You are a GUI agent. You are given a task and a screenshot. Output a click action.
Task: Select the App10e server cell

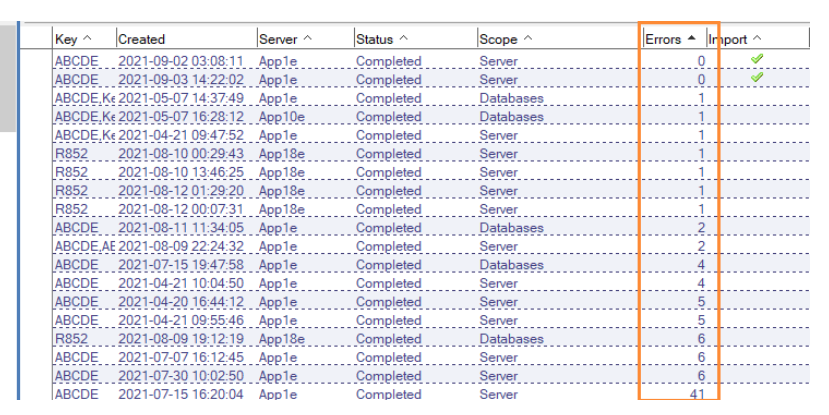283,117
